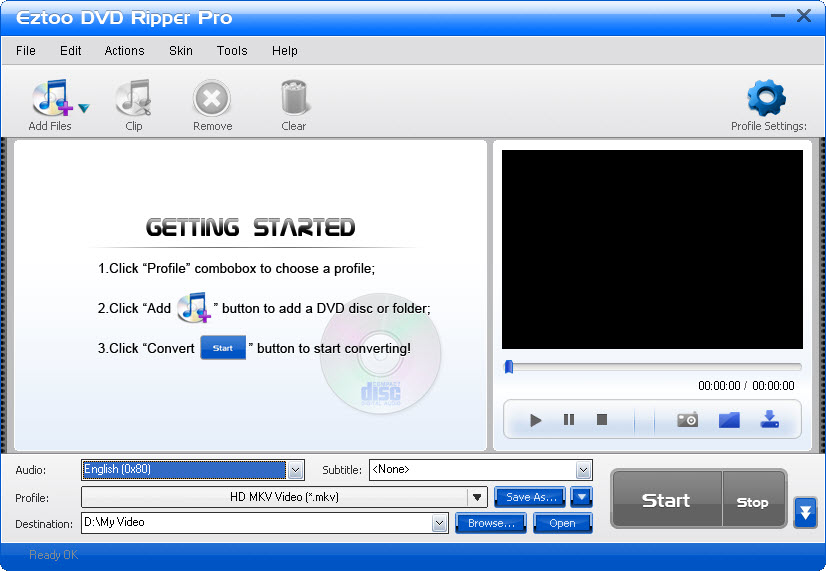Click the Ready OK status text
826x571 pixels.
point(53,555)
